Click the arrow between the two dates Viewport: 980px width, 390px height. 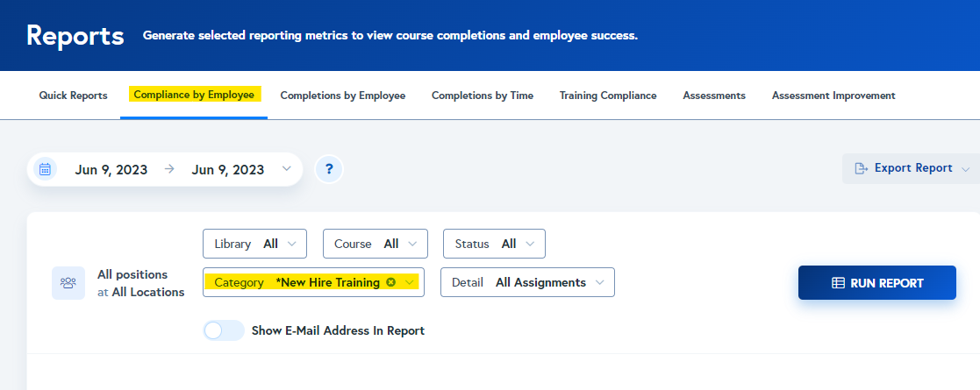pos(169,169)
